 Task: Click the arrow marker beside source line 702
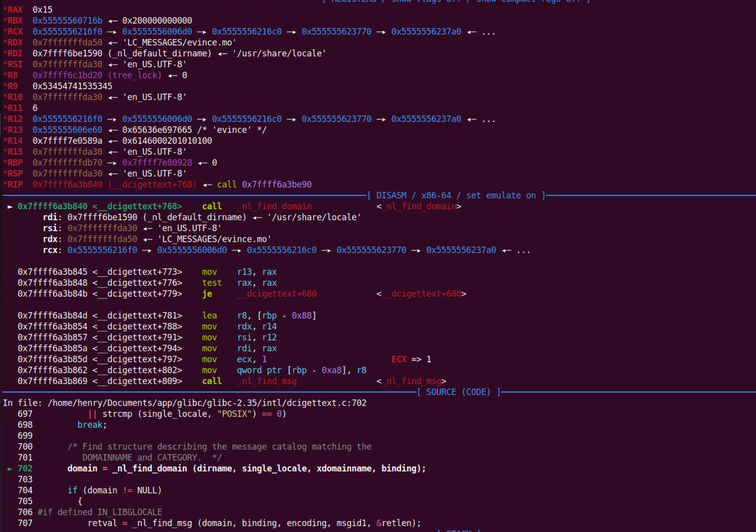pyautogui.click(x=10, y=469)
